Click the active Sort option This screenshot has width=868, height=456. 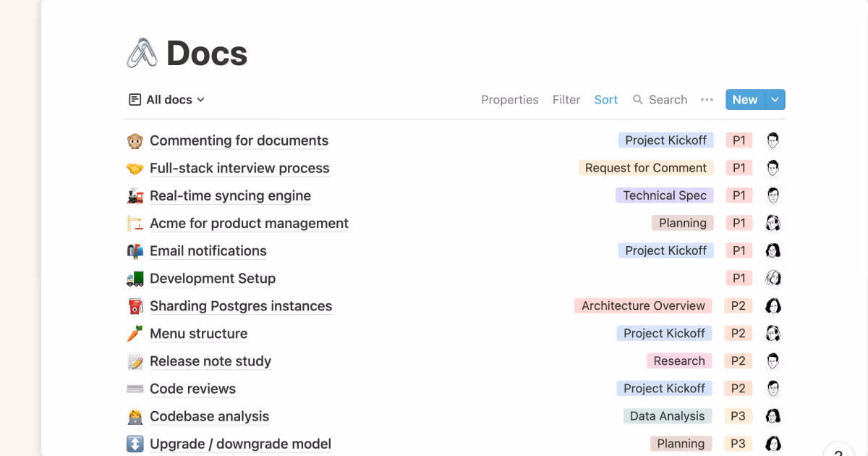[606, 99]
